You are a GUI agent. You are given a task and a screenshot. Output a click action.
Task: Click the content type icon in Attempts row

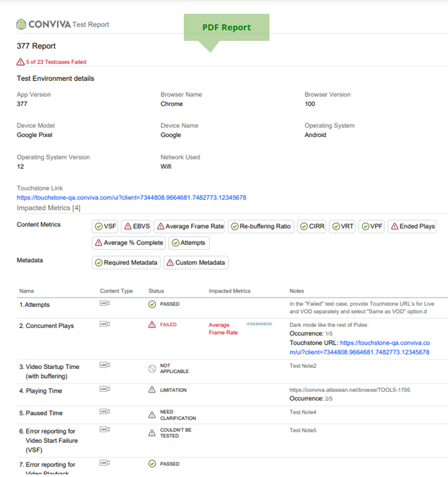click(104, 304)
